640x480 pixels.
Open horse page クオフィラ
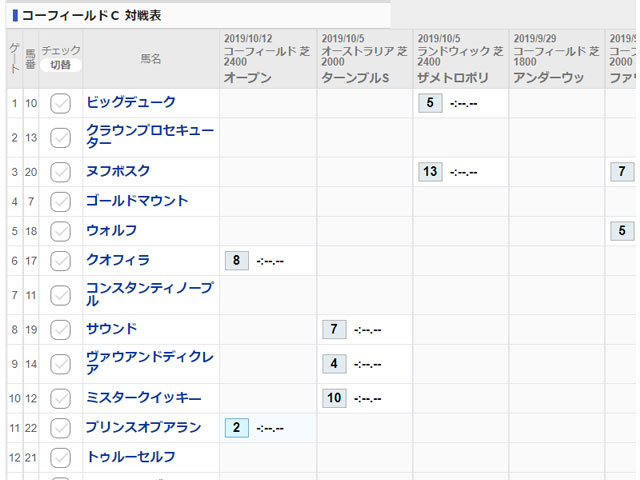coord(118,260)
